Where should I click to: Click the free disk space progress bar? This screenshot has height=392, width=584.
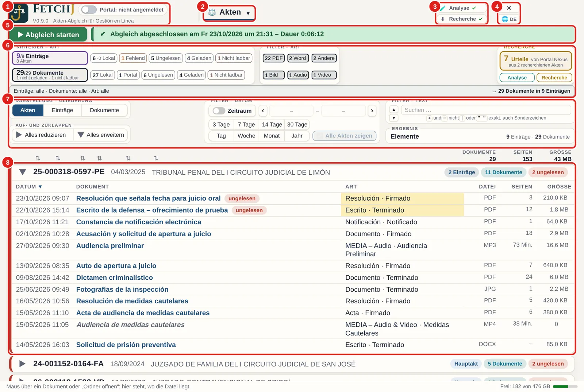[565, 387]
